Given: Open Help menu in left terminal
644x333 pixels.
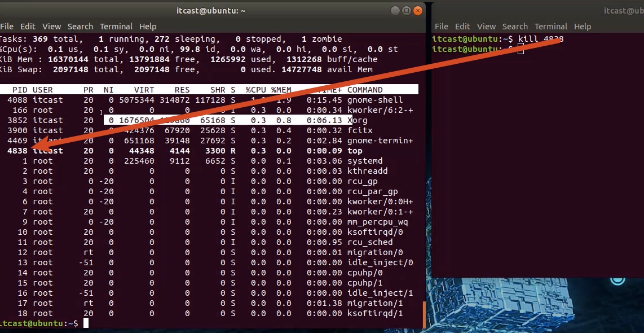Looking at the screenshot, I should tap(148, 27).
